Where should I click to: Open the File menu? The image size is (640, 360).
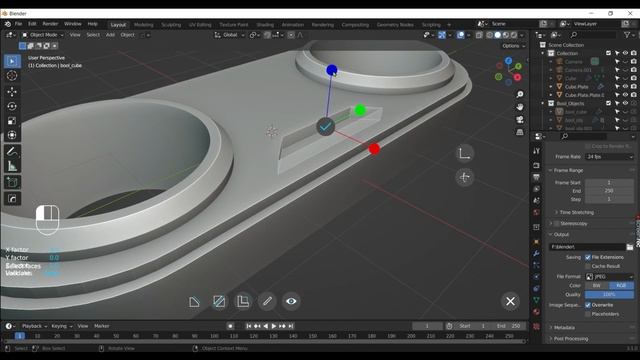coord(18,24)
